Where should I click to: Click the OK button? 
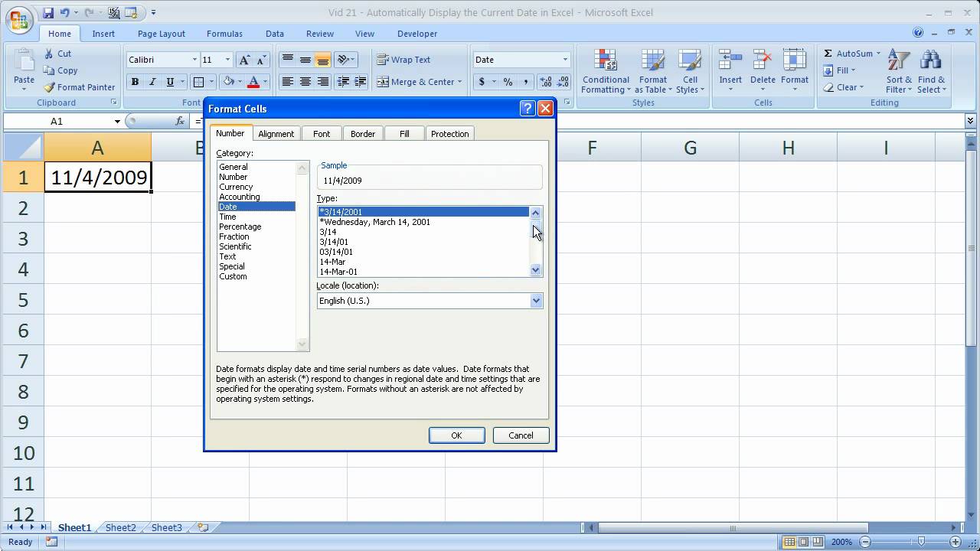(456, 435)
